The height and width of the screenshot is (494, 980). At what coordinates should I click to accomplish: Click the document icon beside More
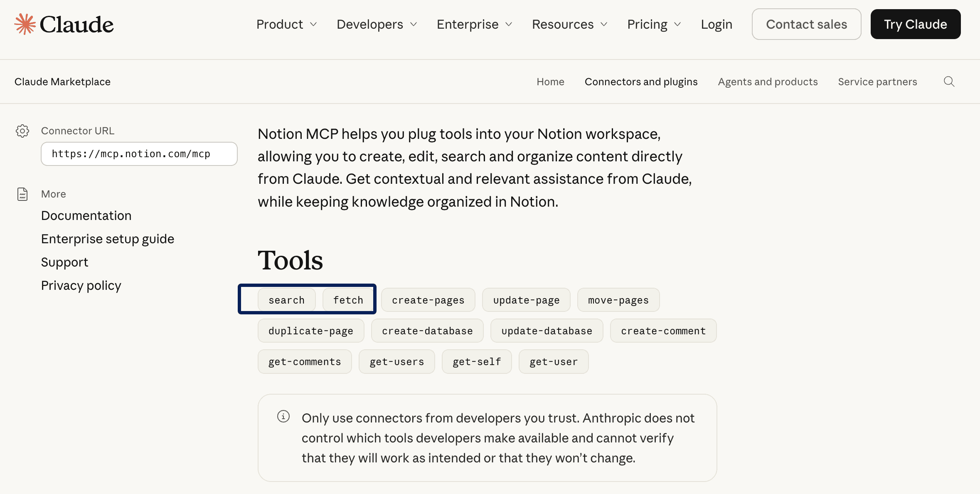coord(22,194)
